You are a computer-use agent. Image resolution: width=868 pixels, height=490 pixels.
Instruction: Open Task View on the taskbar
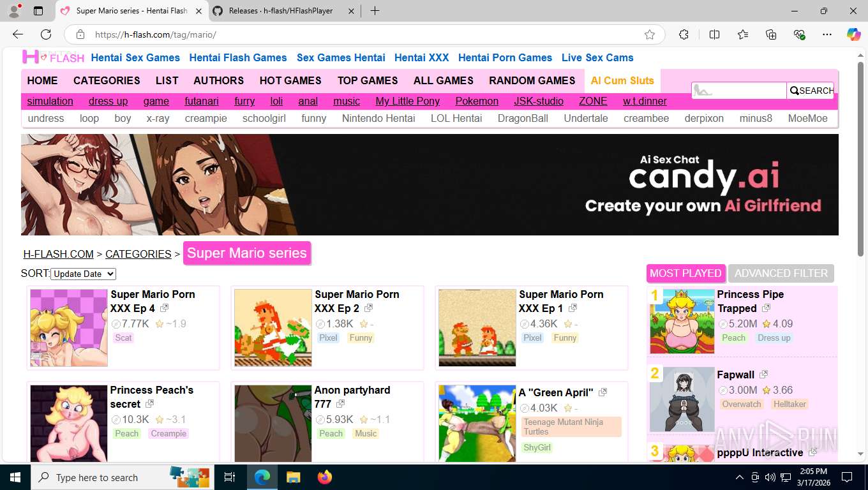coord(230,477)
